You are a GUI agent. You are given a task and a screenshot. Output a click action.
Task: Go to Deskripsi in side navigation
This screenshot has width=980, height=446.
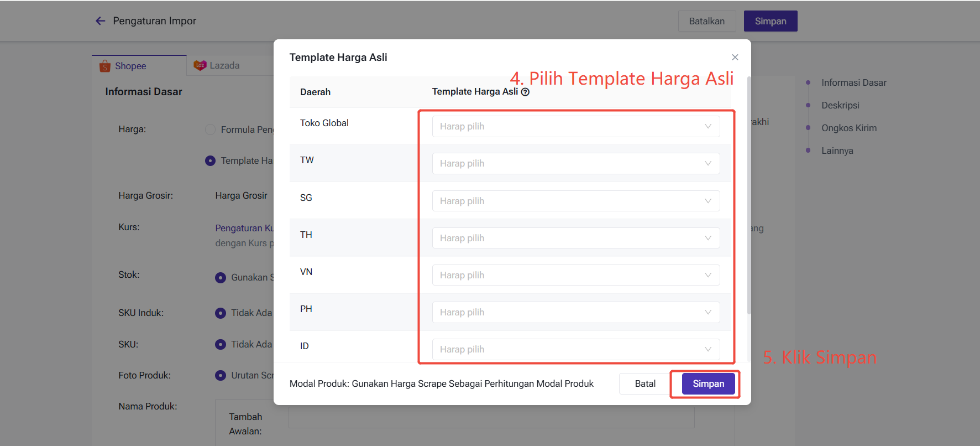pyautogui.click(x=840, y=105)
